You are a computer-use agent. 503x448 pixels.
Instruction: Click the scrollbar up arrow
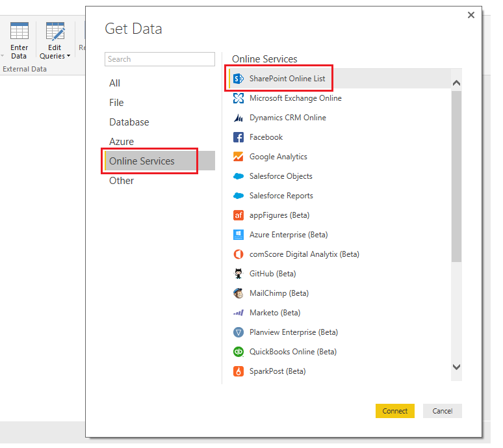coord(456,83)
